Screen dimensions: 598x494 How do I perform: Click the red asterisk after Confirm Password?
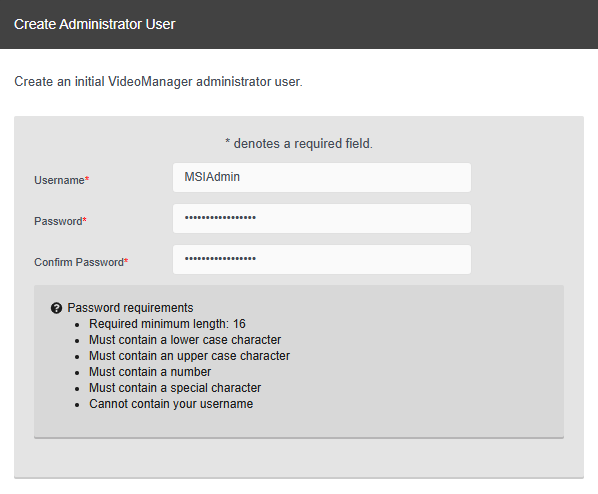point(126,261)
